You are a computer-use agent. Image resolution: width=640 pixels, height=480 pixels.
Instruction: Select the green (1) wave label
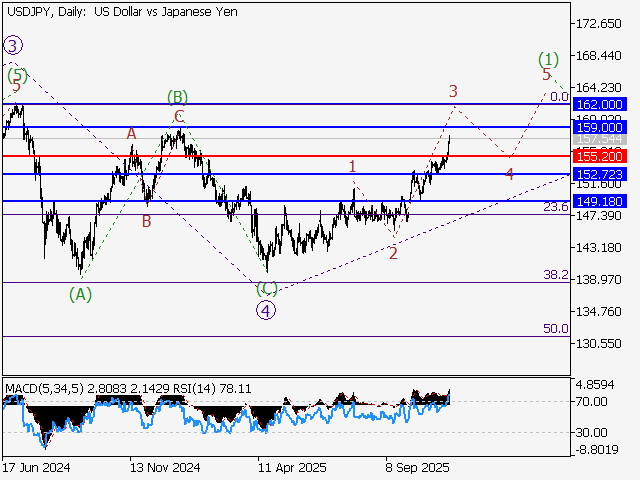(547, 58)
